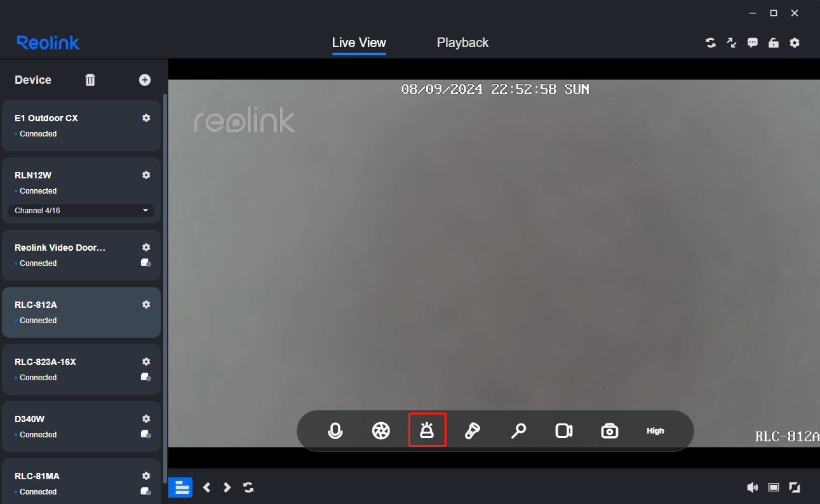Click the device list scrollbar
Viewport: 820px width, 504px height.
click(x=166, y=289)
